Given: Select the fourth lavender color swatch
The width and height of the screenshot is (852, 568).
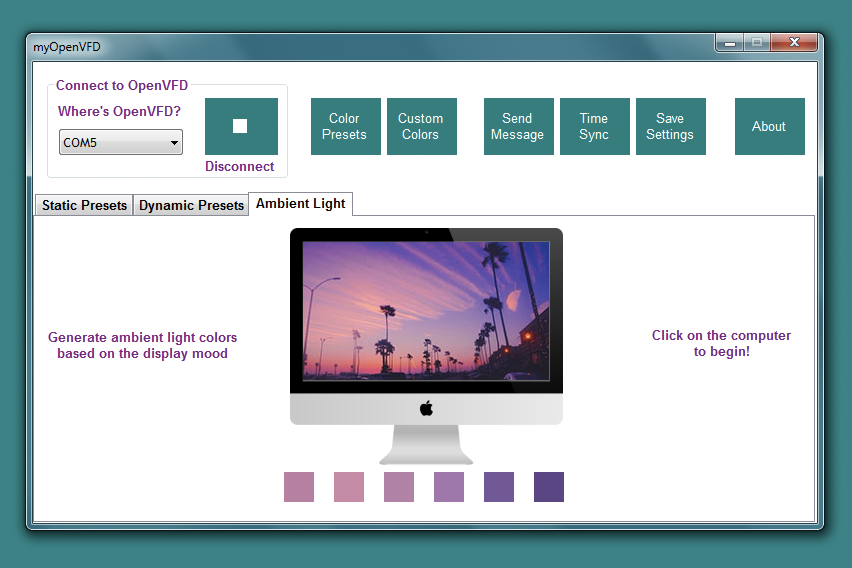Looking at the screenshot, I should coord(449,486).
